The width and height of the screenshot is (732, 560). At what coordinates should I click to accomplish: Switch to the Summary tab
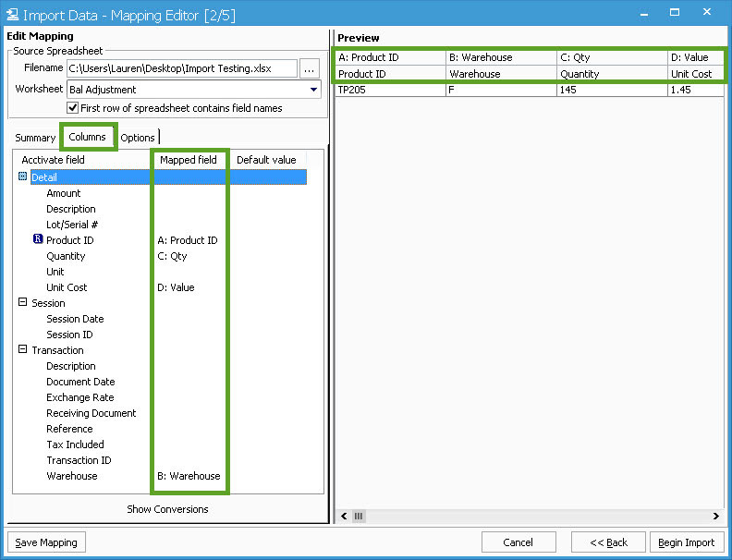click(x=35, y=138)
